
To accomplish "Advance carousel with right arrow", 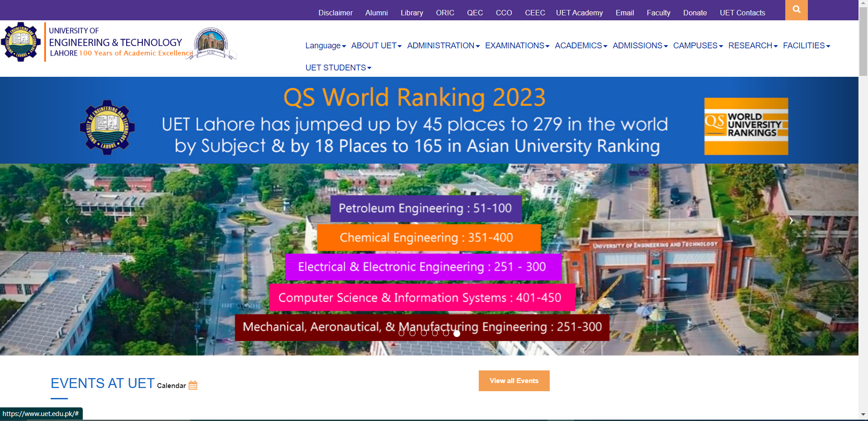I will click(x=791, y=221).
